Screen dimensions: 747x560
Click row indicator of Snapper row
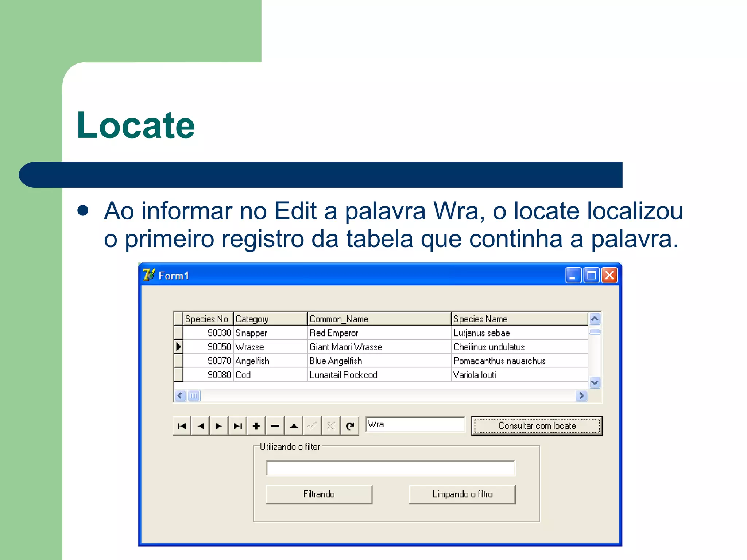[x=178, y=333]
